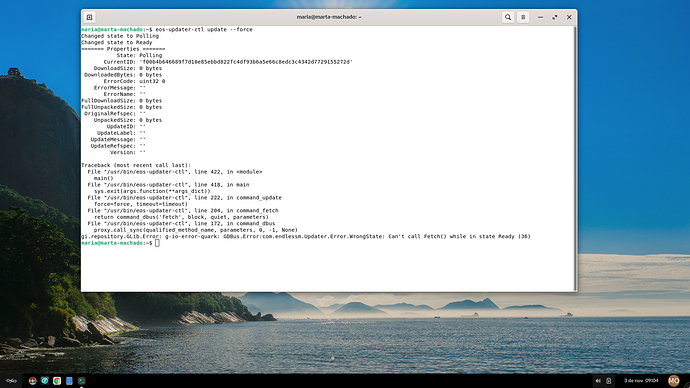
Task: Click the line 'Changed state to Polling'
Action: pos(120,36)
